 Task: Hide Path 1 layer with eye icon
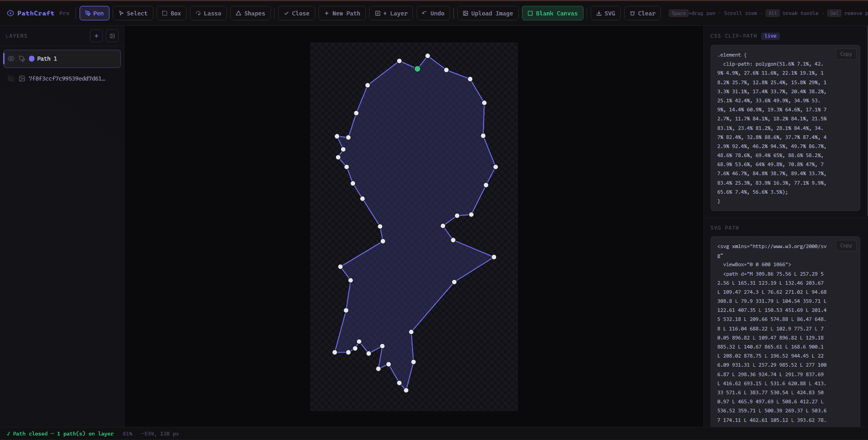pyautogui.click(x=11, y=59)
